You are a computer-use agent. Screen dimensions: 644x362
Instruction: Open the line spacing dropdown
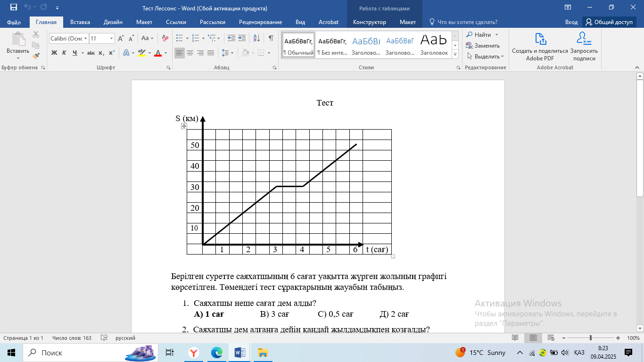click(x=227, y=53)
